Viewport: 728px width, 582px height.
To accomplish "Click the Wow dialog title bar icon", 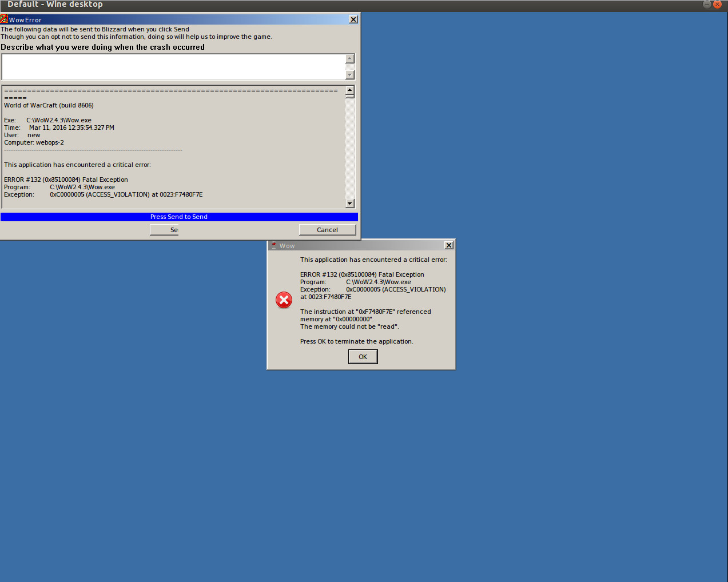I will click(273, 245).
